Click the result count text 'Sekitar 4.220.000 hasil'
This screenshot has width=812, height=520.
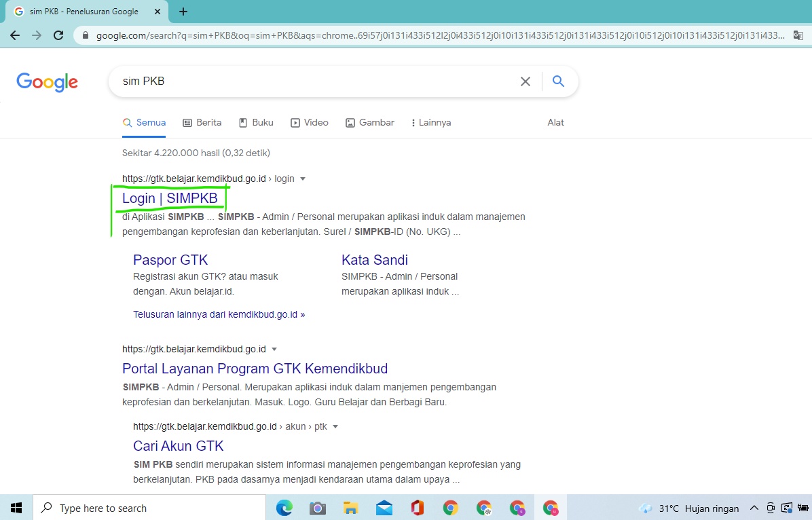pyautogui.click(x=171, y=153)
